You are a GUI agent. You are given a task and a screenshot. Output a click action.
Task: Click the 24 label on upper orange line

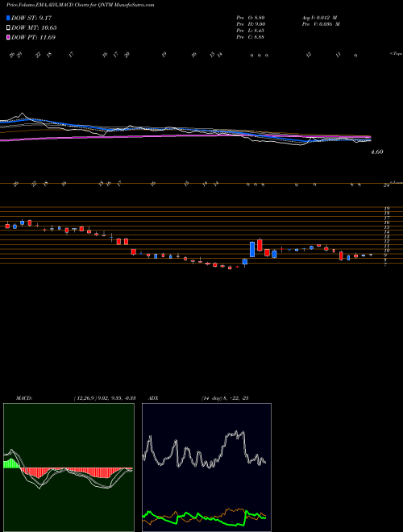pos(386,185)
